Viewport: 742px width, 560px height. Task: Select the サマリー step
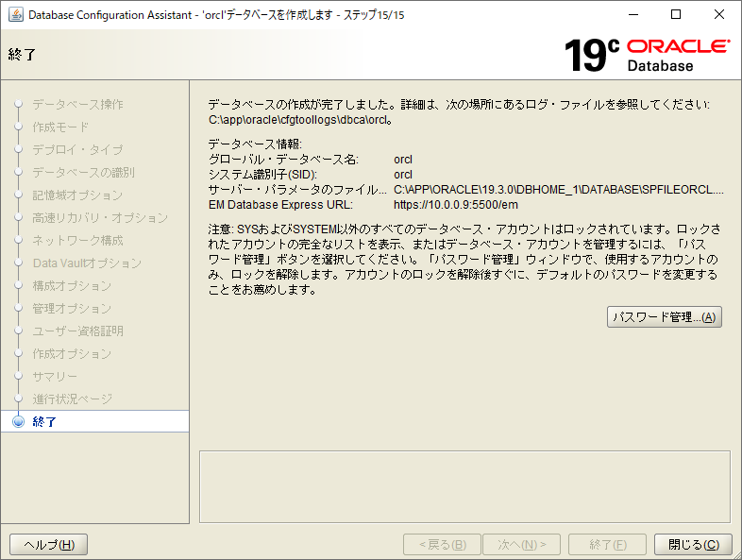(x=55, y=377)
